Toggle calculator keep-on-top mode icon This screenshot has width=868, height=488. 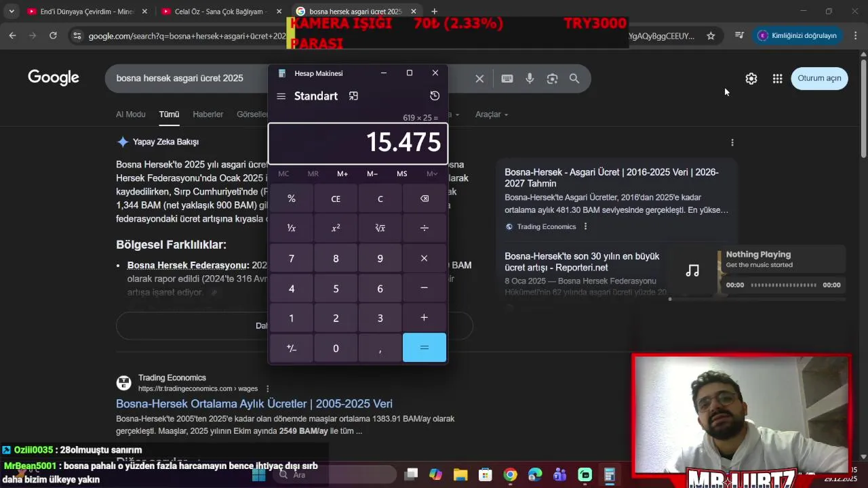(353, 96)
